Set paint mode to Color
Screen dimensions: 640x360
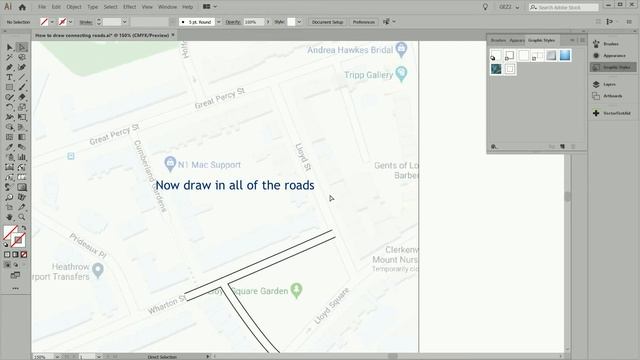coord(7,255)
